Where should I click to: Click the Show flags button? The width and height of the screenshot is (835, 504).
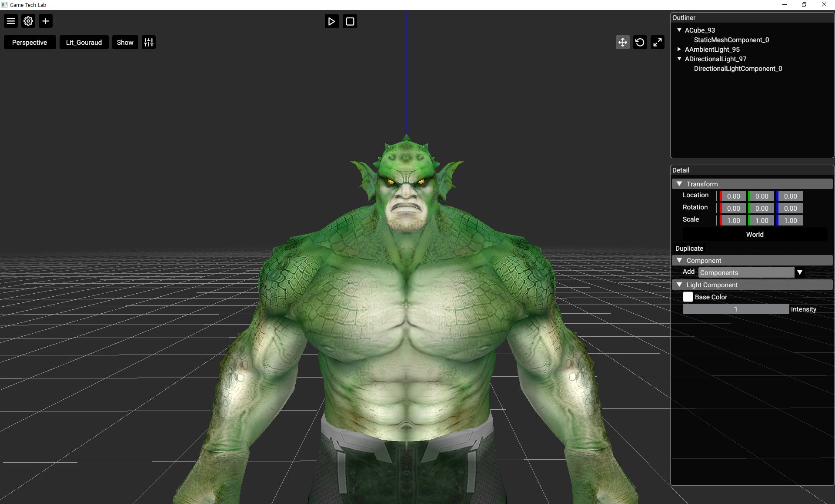tap(125, 42)
